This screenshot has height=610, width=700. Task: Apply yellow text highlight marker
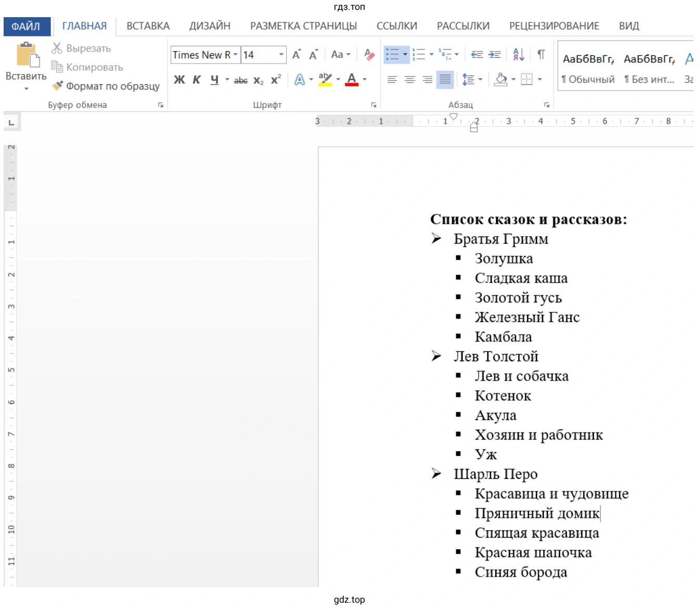[325, 80]
